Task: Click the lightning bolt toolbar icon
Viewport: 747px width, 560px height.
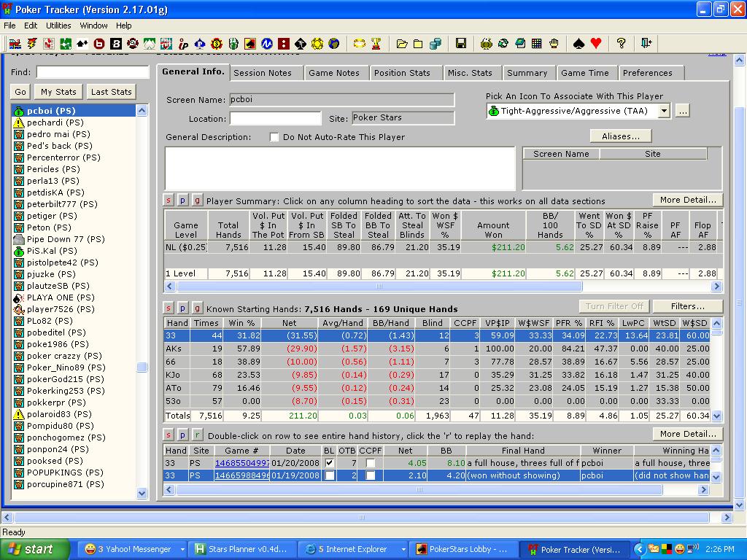Action: pyautogui.click(x=32, y=44)
